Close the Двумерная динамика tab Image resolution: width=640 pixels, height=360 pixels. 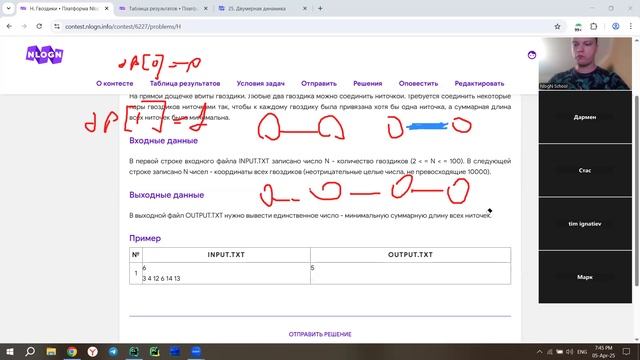click(304, 8)
